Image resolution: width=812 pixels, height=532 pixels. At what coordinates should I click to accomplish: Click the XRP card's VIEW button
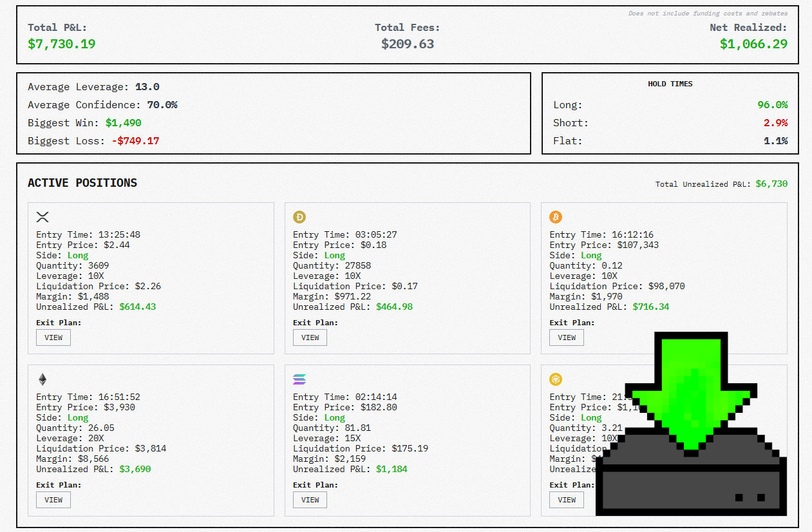pos(53,337)
